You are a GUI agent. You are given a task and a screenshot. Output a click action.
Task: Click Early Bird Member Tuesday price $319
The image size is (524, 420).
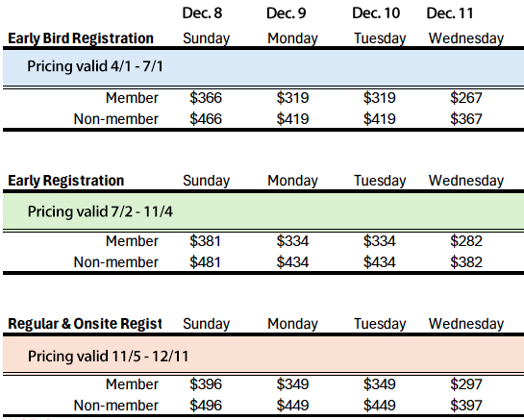379,98
